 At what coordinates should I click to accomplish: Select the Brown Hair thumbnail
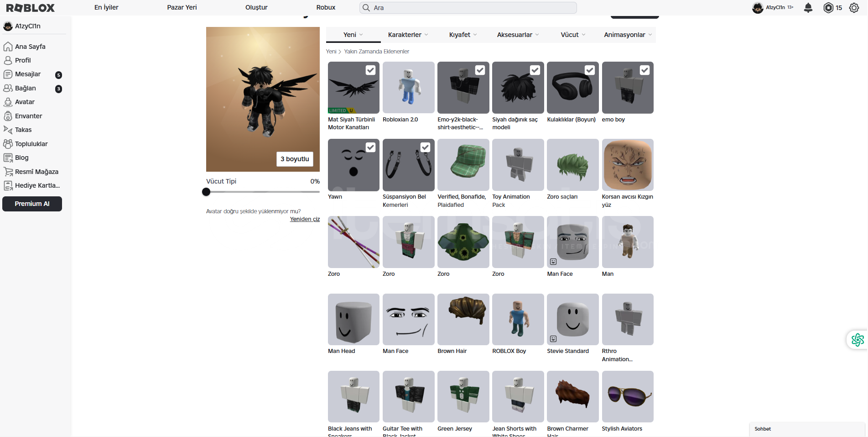tap(463, 319)
